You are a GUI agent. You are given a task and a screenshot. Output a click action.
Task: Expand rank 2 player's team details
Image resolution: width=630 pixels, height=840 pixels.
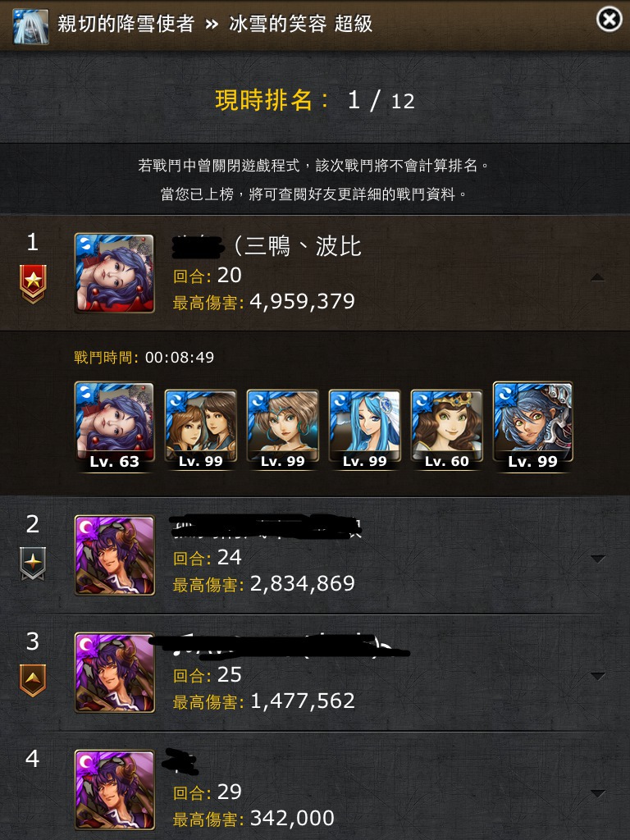pyautogui.click(x=598, y=559)
